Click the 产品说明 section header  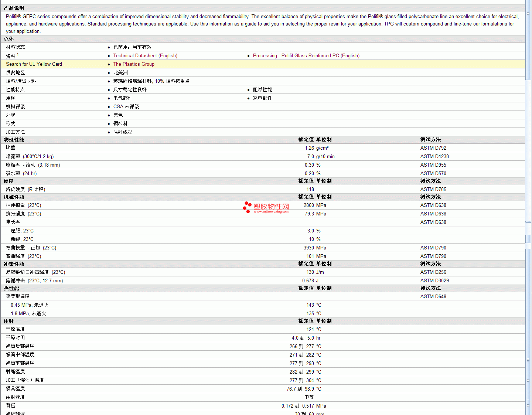[x=14, y=8]
